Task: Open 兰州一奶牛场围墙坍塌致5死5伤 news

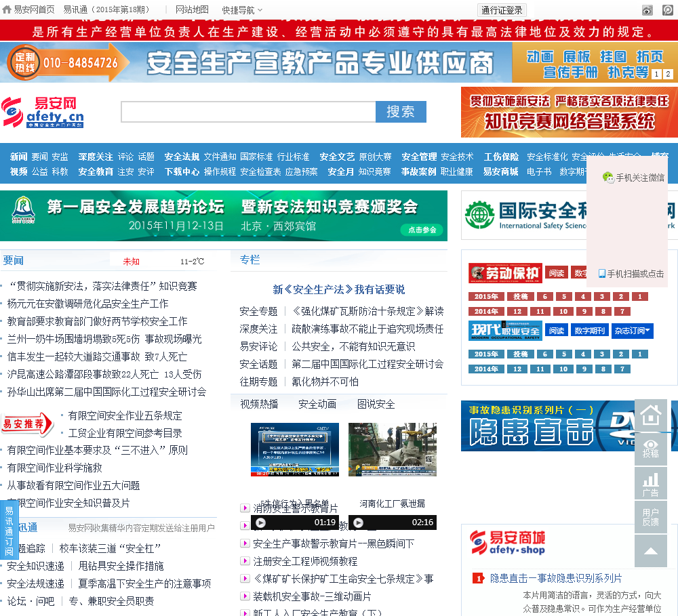Action: coord(104,339)
